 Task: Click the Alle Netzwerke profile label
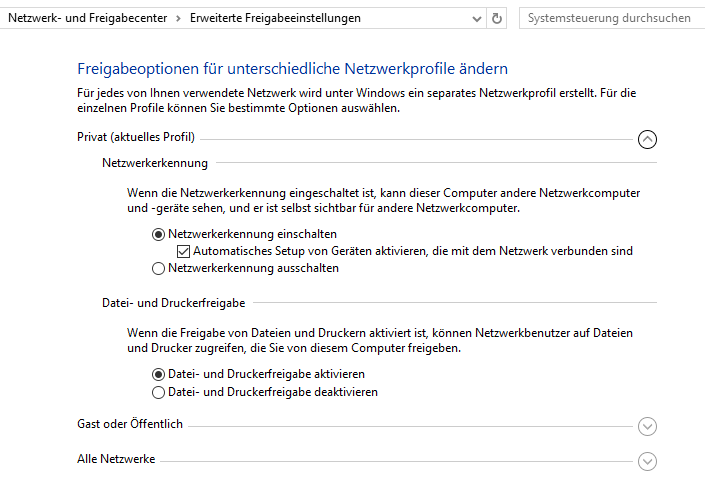click(116, 459)
